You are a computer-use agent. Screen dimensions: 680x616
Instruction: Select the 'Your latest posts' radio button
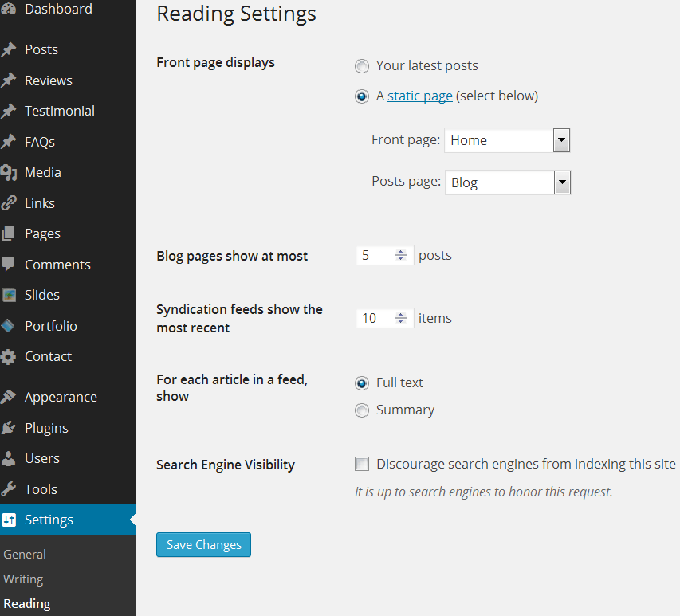coord(362,66)
